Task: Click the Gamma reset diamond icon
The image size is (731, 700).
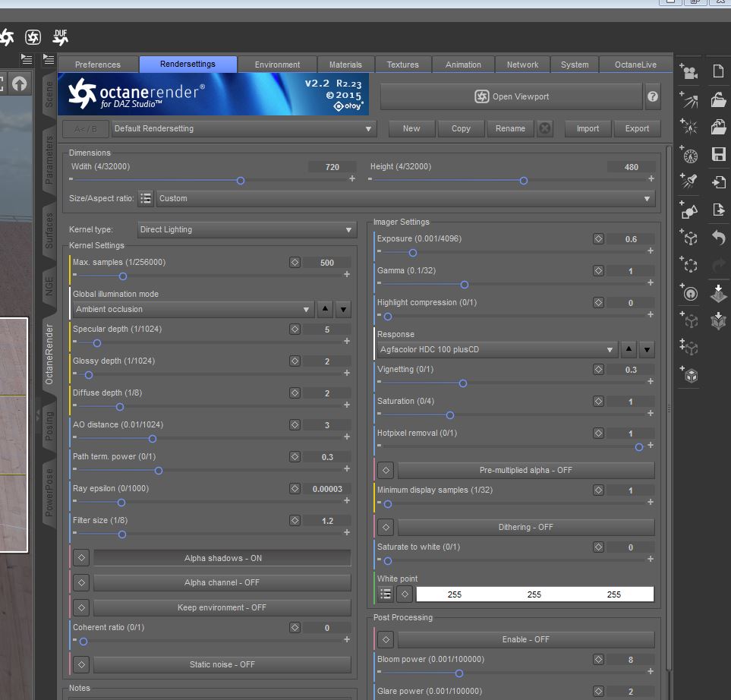Action: point(599,270)
